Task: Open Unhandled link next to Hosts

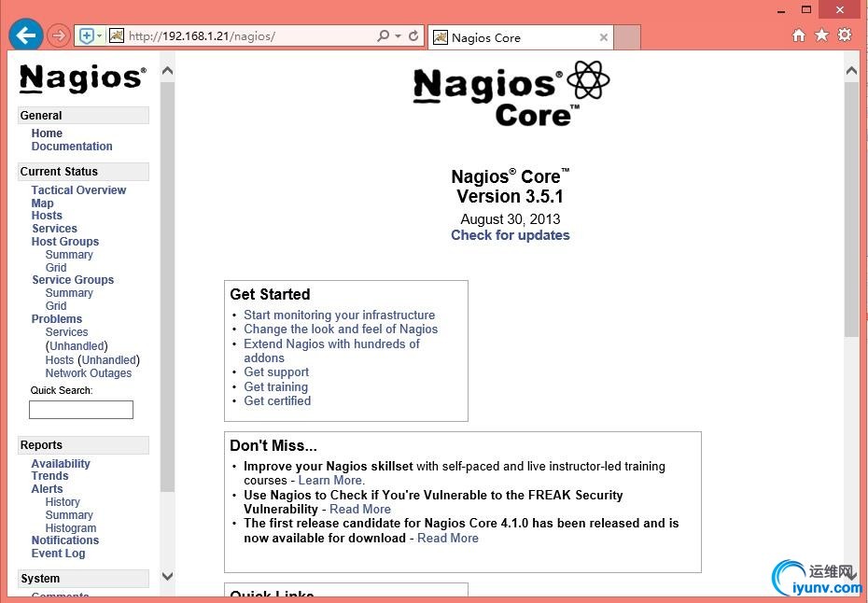Action: click(109, 360)
